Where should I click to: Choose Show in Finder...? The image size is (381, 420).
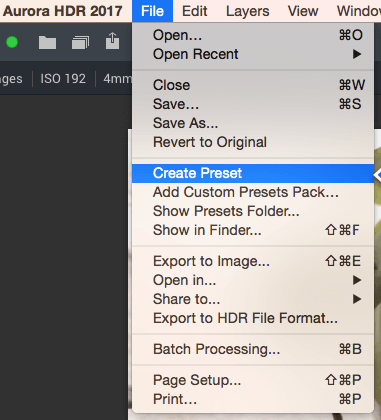click(x=253, y=230)
